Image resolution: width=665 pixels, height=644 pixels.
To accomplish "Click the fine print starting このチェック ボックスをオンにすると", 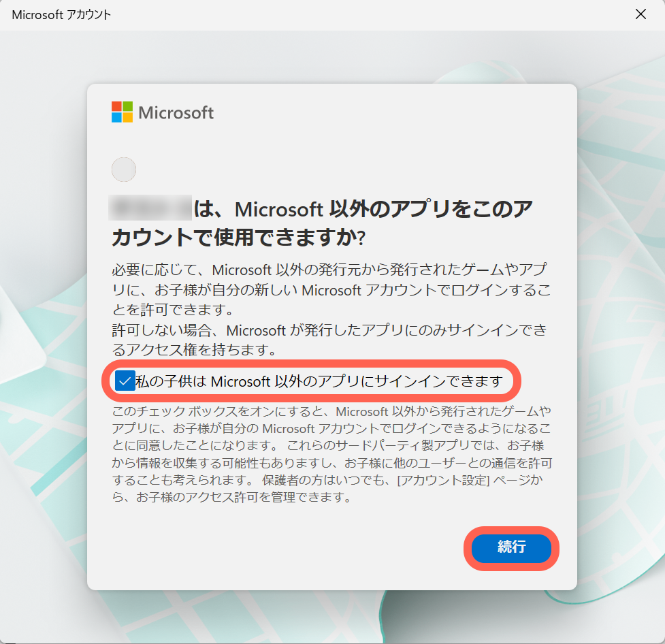I will pos(331,454).
